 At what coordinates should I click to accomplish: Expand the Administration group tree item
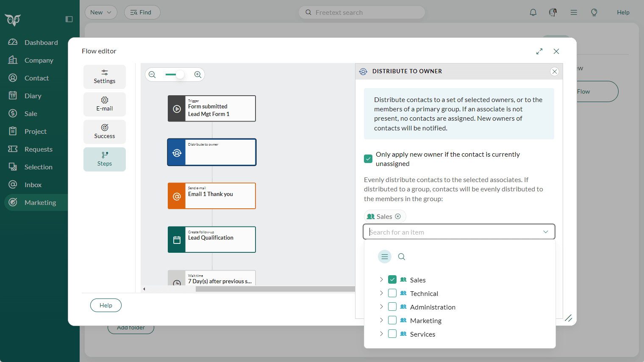click(381, 307)
